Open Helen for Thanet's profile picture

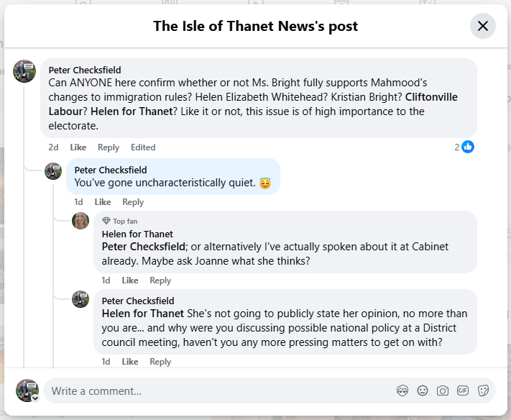(x=80, y=221)
